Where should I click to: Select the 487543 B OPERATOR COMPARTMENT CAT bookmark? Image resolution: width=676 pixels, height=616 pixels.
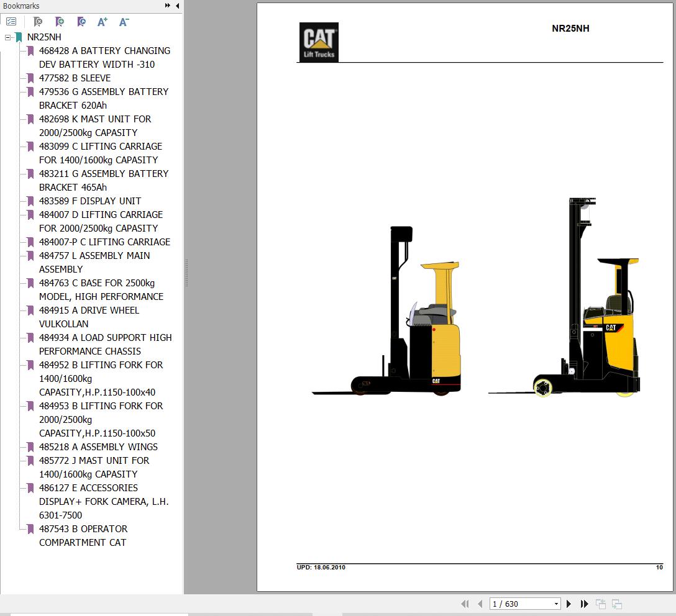tap(83, 529)
